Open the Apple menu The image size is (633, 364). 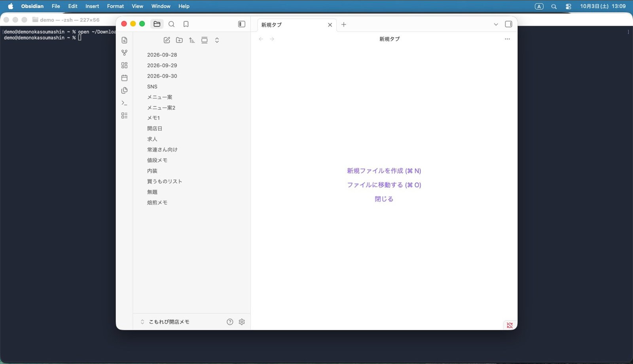click(11, 6)
